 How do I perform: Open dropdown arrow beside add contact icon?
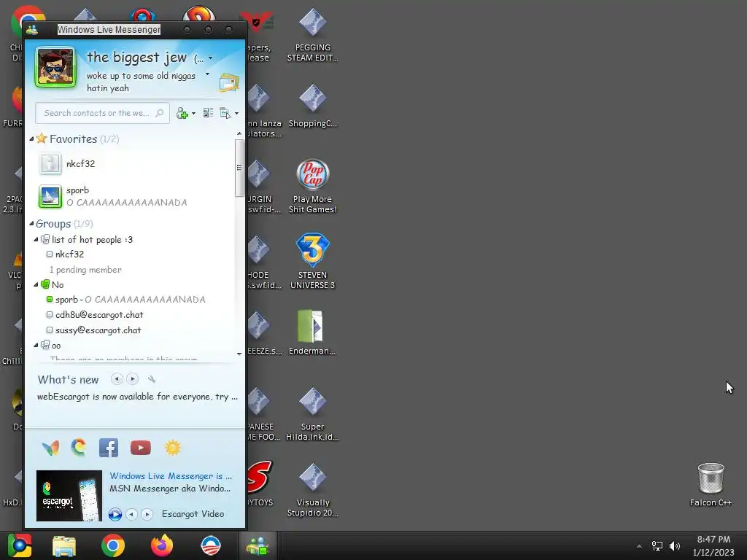(193, 113)
